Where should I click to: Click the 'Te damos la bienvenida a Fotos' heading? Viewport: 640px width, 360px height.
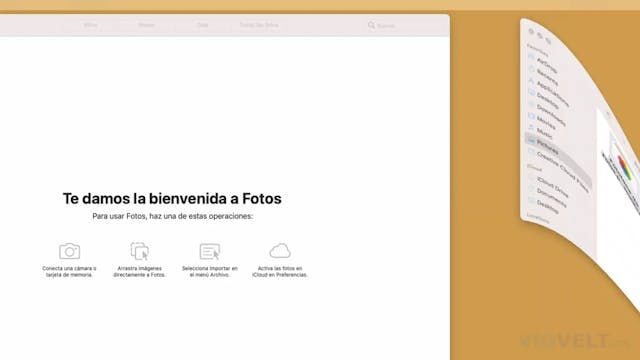(x=172, y=198)
